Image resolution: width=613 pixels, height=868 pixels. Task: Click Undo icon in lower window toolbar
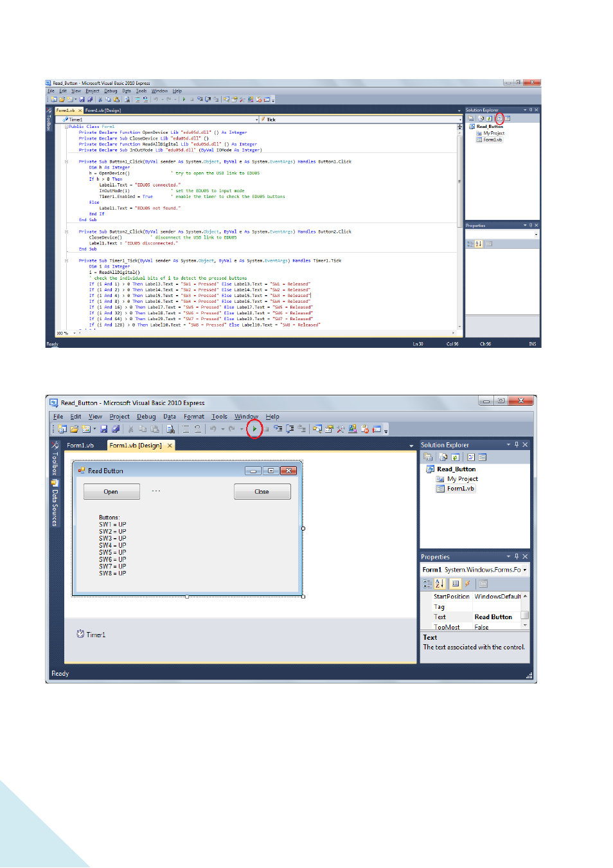[x=213, y=429]
